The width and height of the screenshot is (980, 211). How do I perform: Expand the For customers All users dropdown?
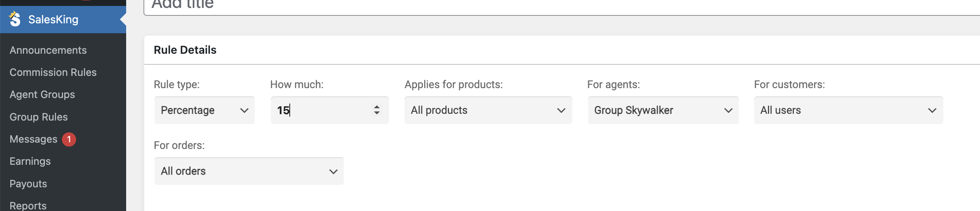pyautogui.click(x=848, y=110)
